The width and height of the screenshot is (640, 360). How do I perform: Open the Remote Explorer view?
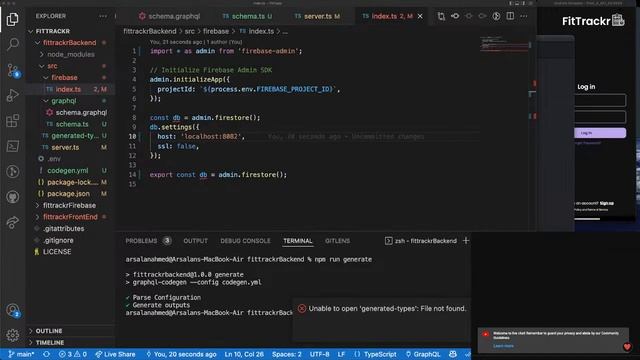(x=13, y=146)
